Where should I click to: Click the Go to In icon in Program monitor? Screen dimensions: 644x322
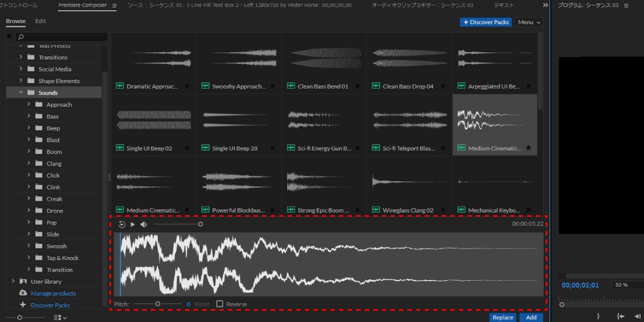[620, 317]
